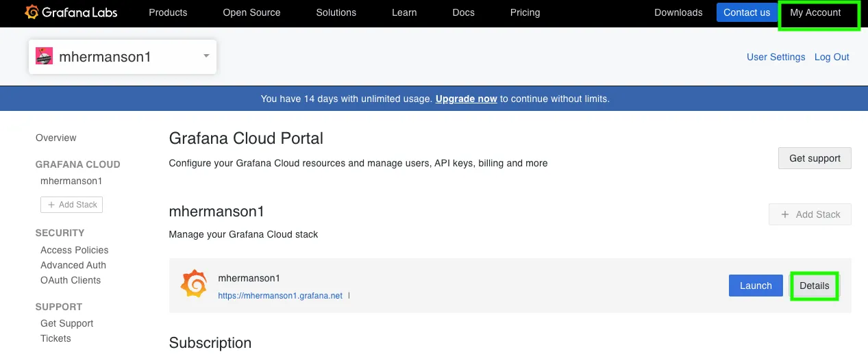Launch the mhermanson1 stack

tap(756, 286)
